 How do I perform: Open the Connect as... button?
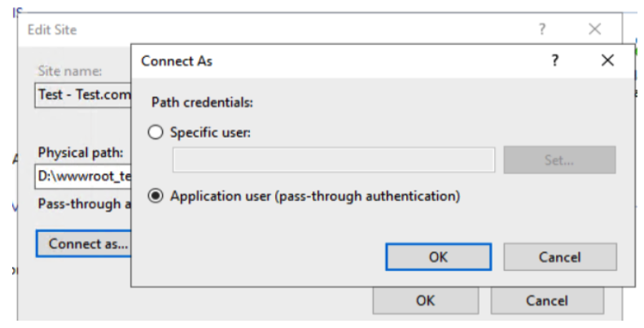pyautogui.click(x=84, y=243)
